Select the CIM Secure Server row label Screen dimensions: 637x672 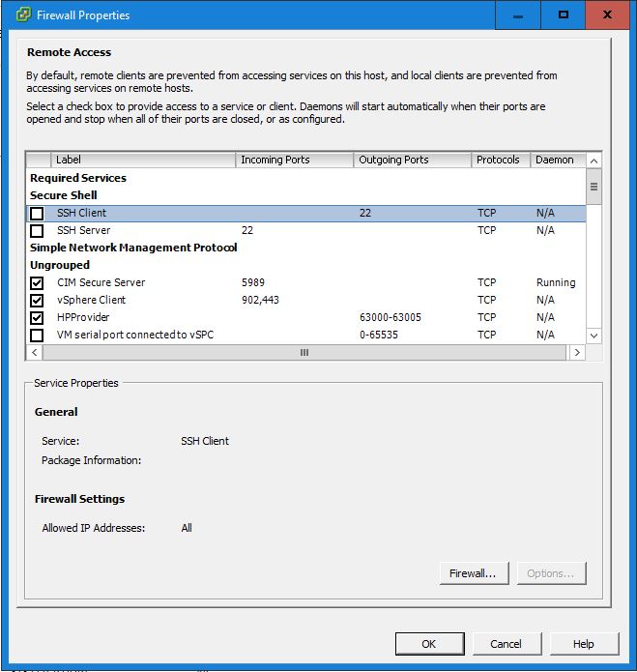101,283
